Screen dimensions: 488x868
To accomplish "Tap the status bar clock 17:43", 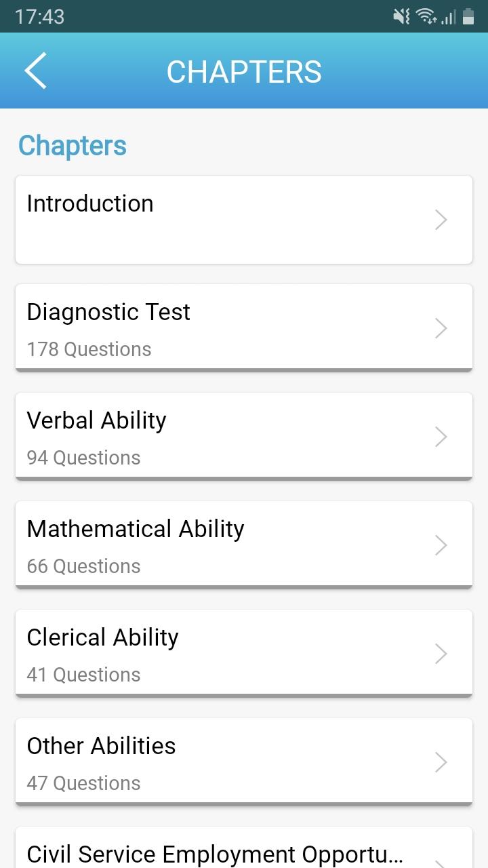I will click(39, 16).
